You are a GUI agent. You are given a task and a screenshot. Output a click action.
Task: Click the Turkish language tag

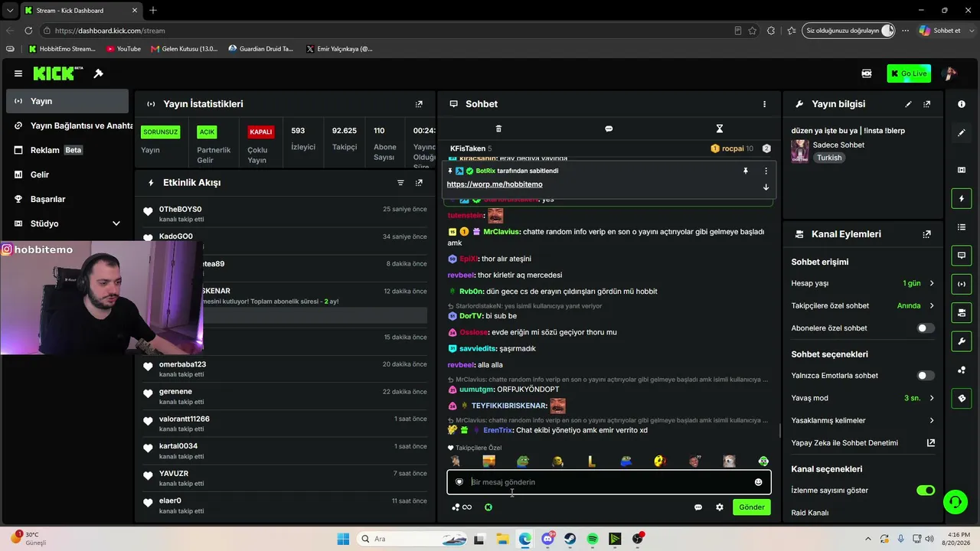pyautogui.click(x=829, y=158)
